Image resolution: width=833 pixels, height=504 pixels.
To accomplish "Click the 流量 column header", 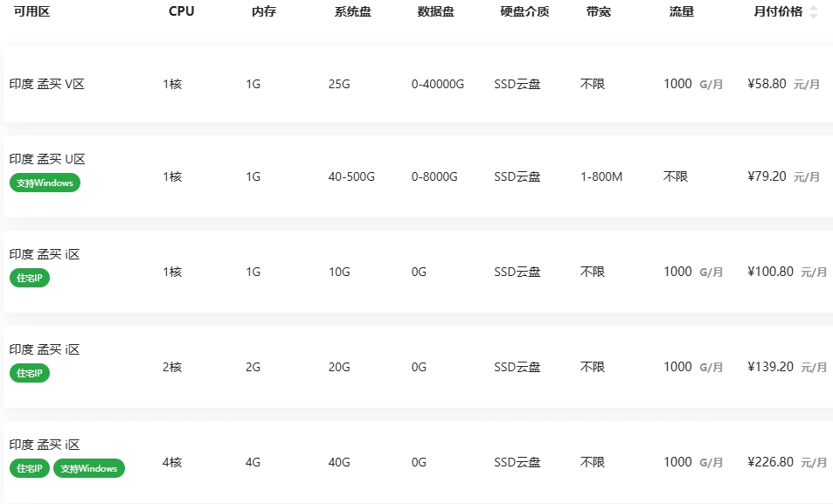I will coord(682,12).
